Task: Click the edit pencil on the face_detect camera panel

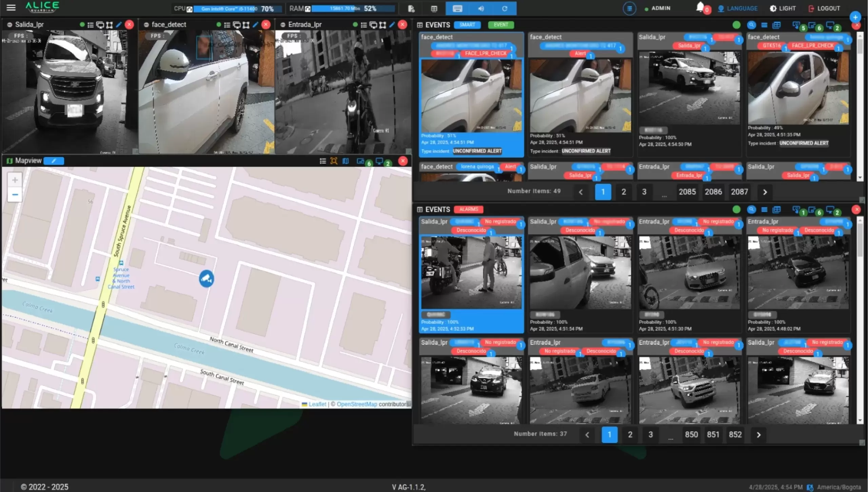Action: tap(255, 24)
